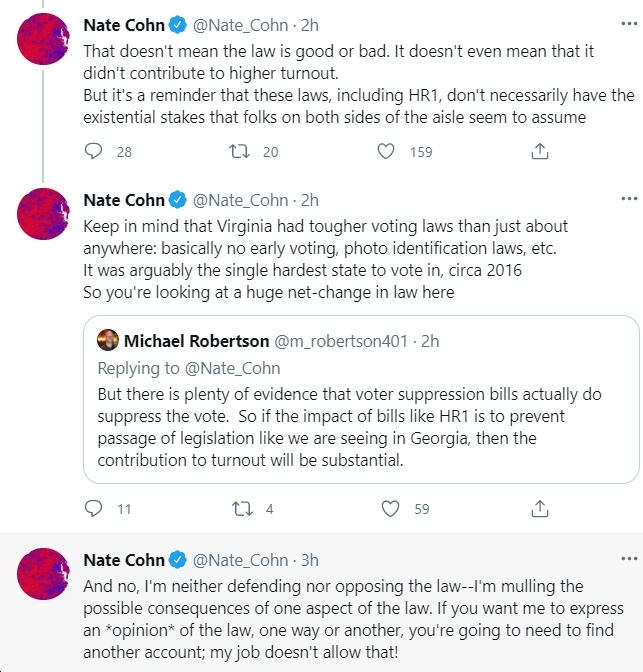Open more options on the Virginia tweet

(x=629, y=198)
